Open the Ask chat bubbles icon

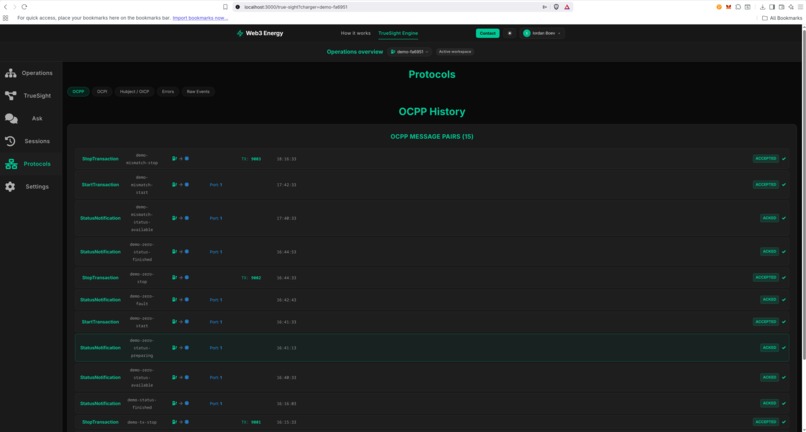tap(11, 118)
